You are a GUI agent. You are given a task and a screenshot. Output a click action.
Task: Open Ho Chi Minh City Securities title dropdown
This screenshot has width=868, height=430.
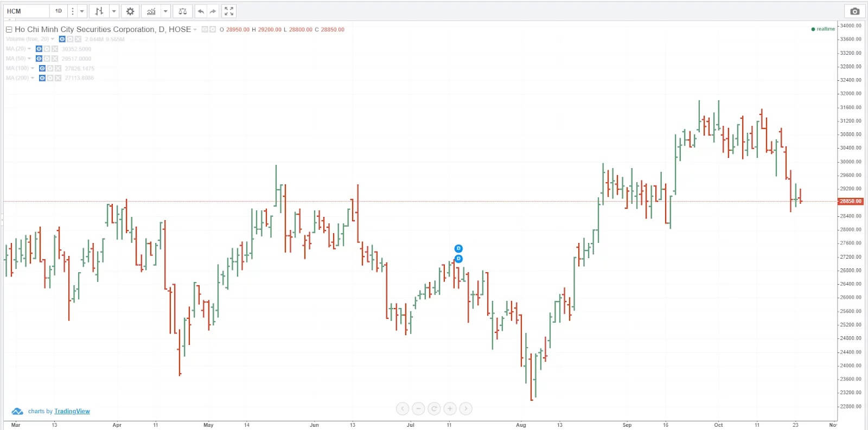[x=195, y=29]
